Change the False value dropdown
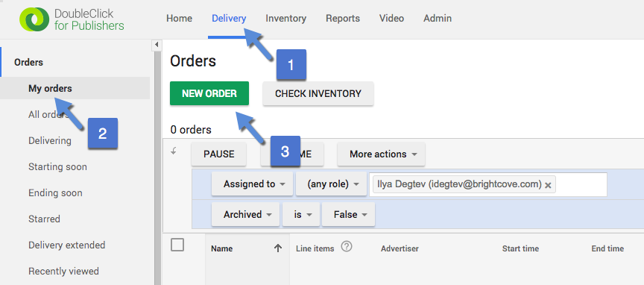Viewport: 644px width, 285px height. click(348, 214)
